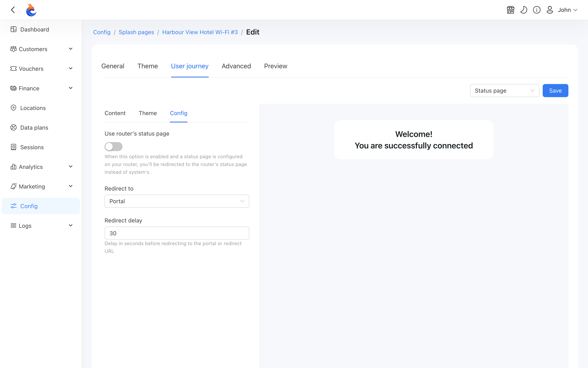The height and width of the screenshot is (368, 588).
Task: Click the Finance money icon
Action: click(x=13, y=88)
